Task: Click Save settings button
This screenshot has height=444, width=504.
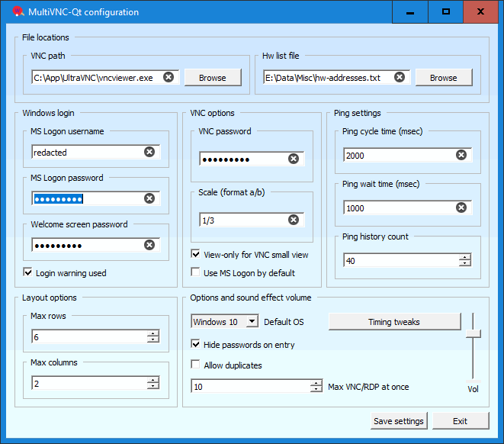Action: [399, 421]
